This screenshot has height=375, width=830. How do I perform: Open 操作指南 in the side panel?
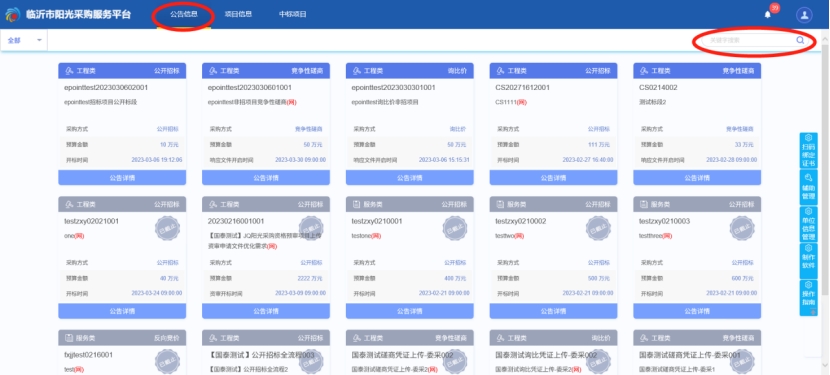pyautogui.click(x=808, y=298)
